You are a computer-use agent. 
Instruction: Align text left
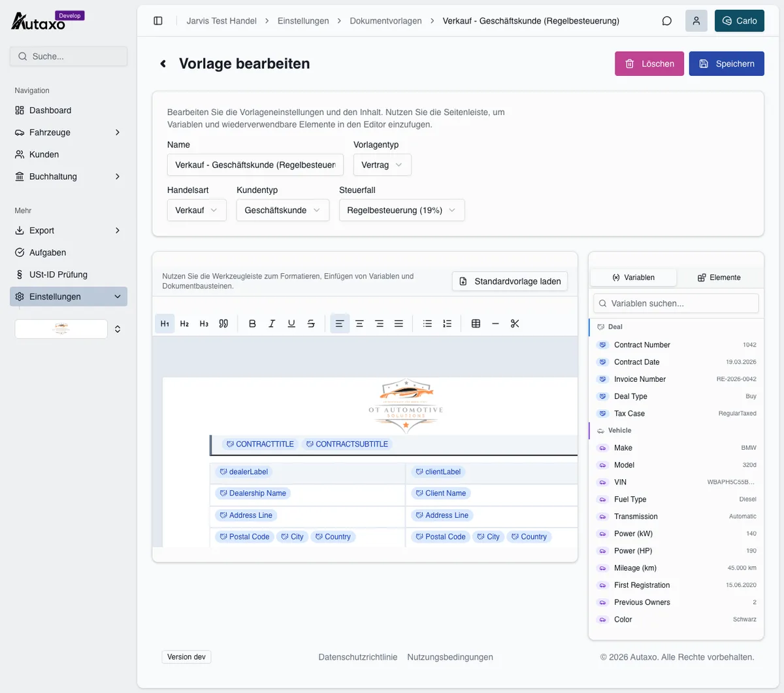[x=340, y=324]
